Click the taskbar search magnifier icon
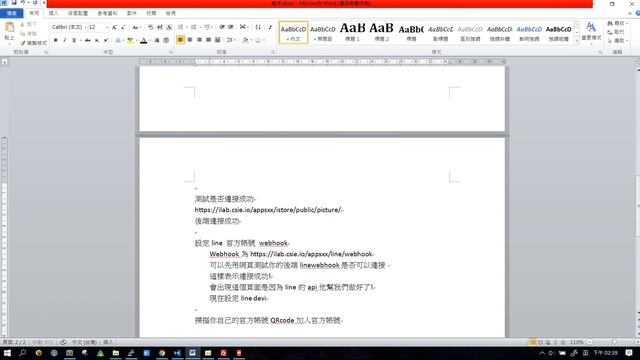Screen dimensions: 640x360 23,353
